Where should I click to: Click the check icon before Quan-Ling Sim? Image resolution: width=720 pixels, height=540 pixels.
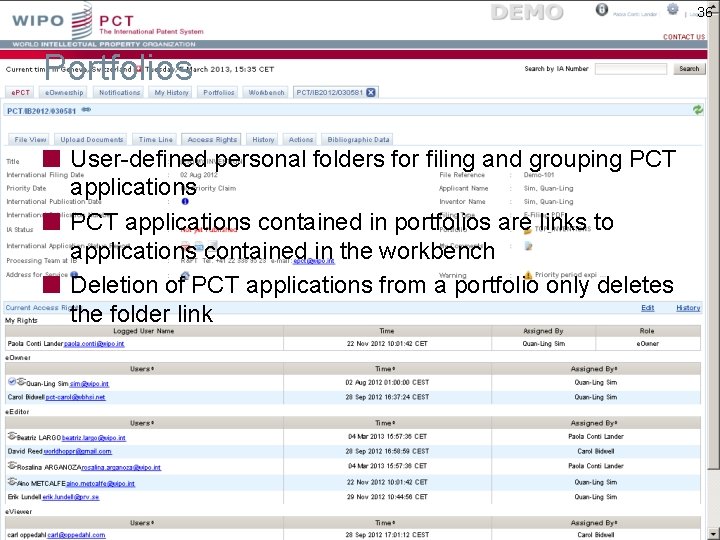click(x=12, y=382)
